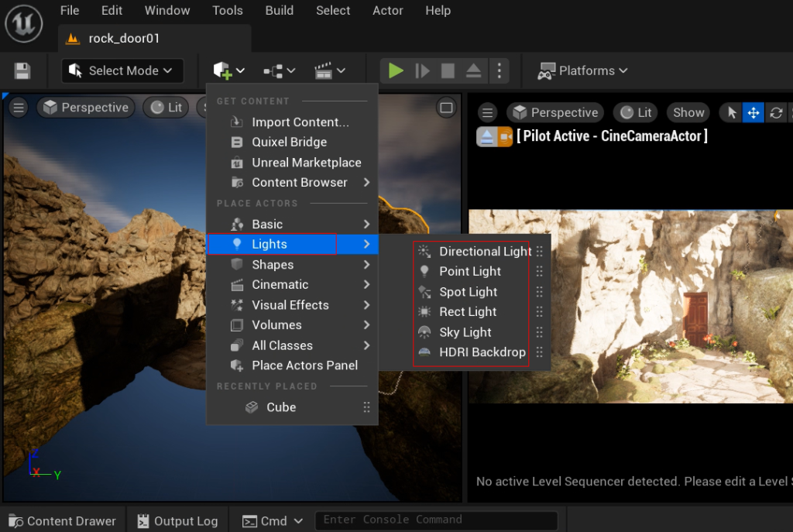The image size is (793, 532).
Task: Expand the Shapes submenu
Action: (x=292, y=265)
